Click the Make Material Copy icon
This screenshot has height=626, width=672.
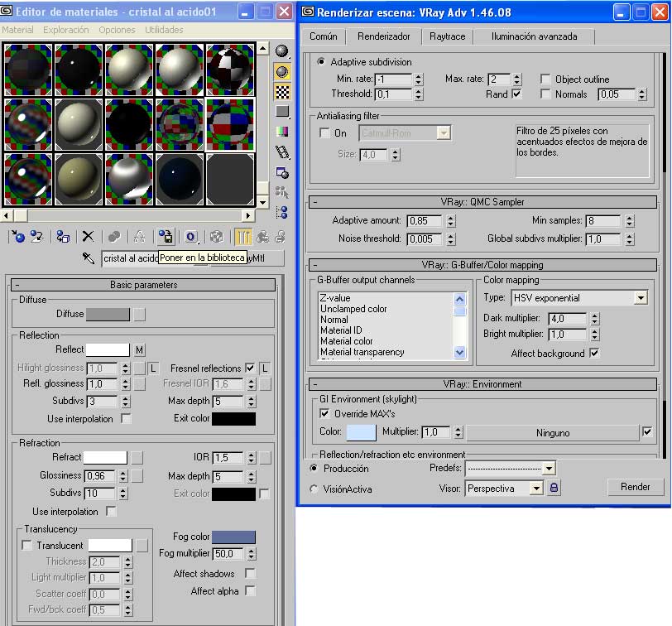pos(114,236)
